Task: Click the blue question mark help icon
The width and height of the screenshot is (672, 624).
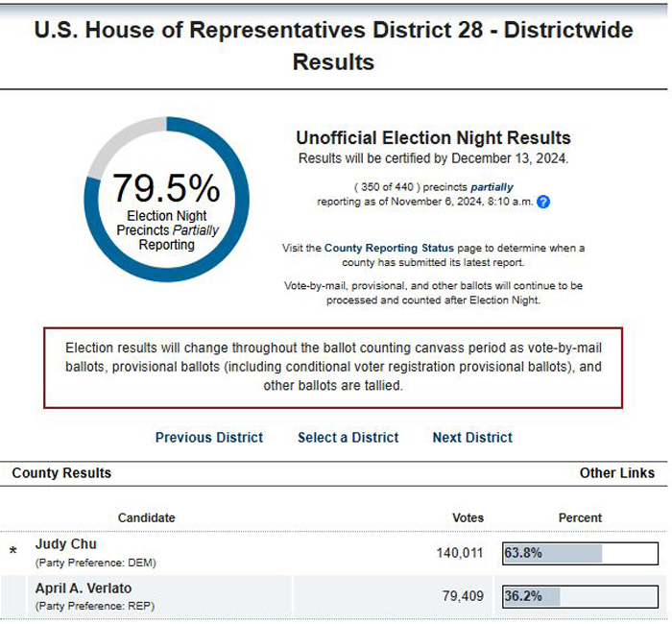Action: (543, 202)
